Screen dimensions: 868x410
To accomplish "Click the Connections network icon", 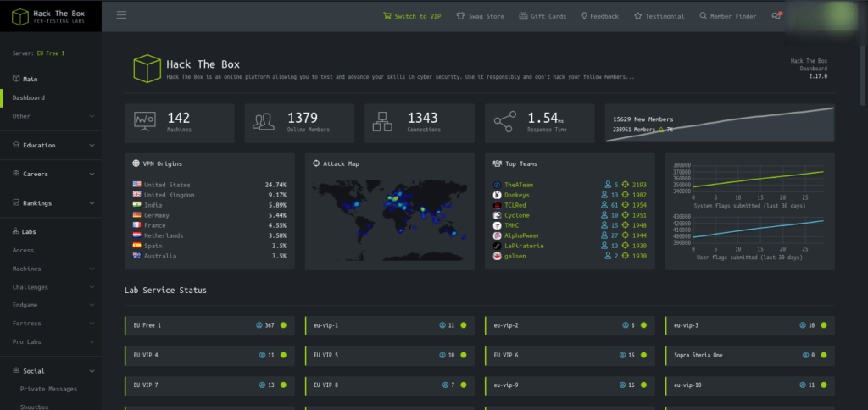I will click(385, 123).
